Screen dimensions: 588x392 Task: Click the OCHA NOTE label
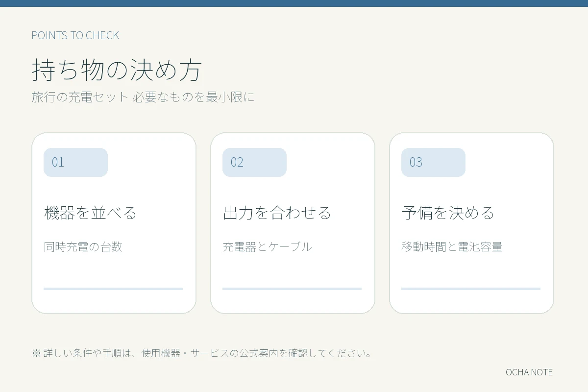(x=529, y=372)
